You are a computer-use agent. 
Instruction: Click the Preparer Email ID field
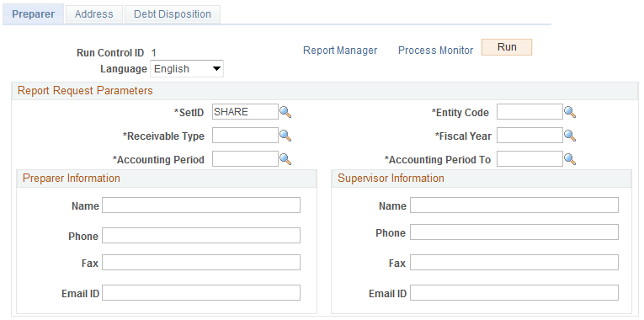coord(201,293)
